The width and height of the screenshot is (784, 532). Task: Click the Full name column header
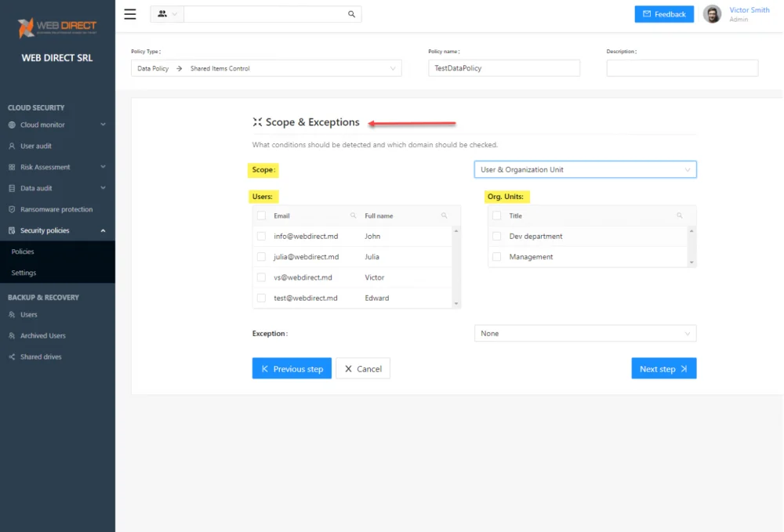[379, 215]
